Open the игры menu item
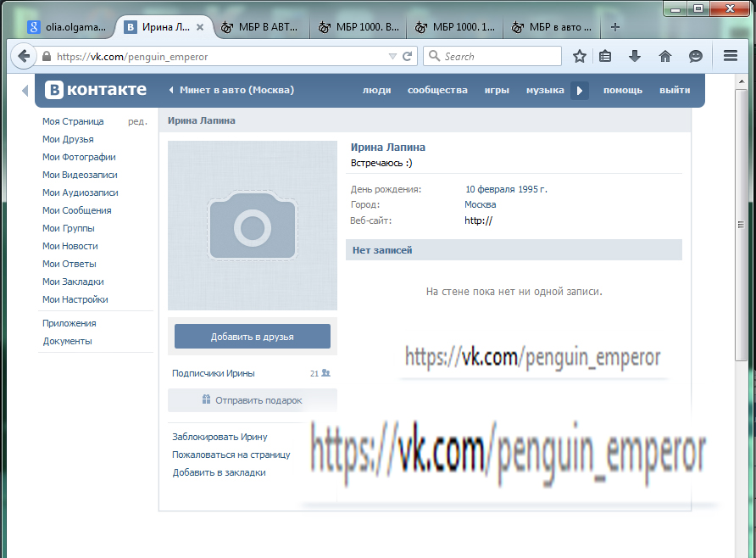This screenshot has height=558, width=756. (497, 90)
